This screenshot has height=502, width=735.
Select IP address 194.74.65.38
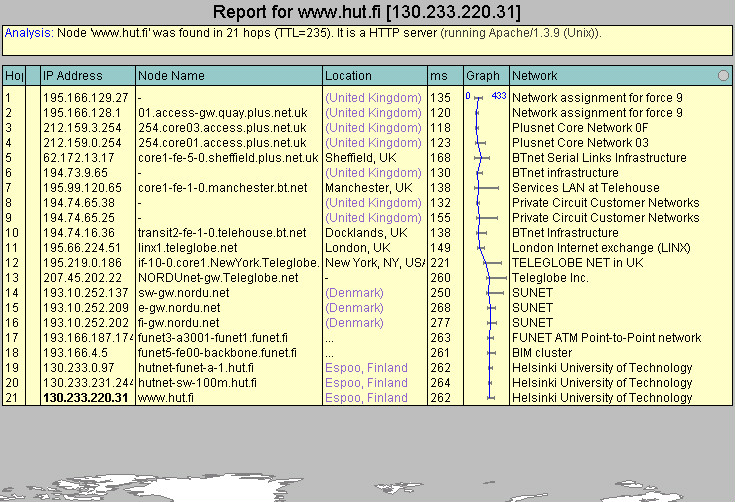point(79,202)
